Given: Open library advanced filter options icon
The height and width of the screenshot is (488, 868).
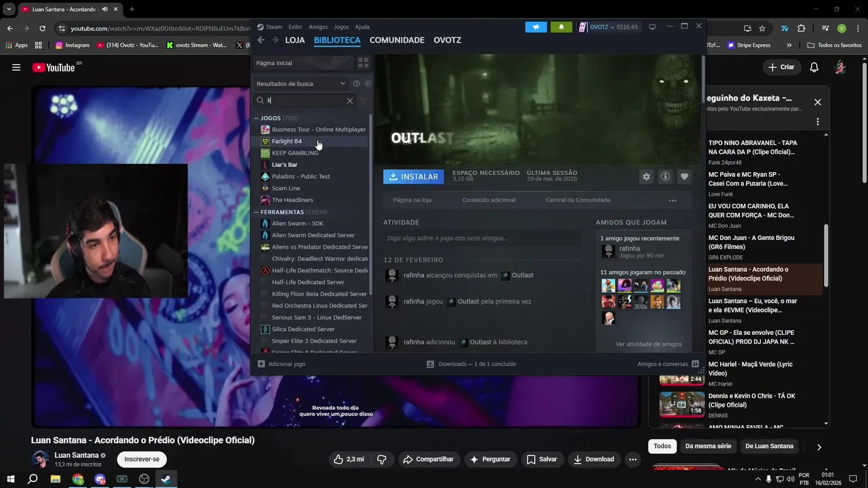Looking at the screenshot, I should [363, 100].
